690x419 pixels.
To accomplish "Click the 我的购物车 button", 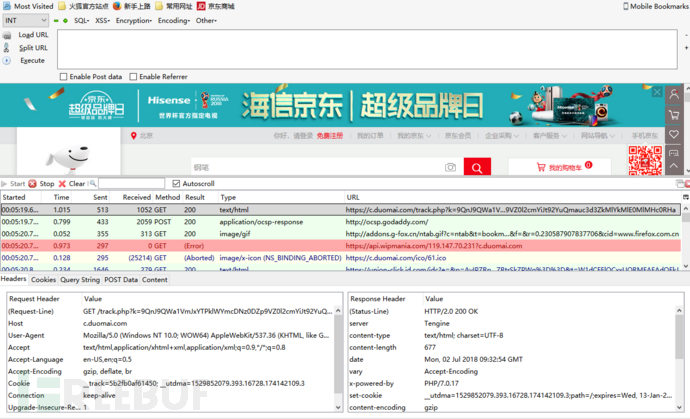I will pos(560,167).
